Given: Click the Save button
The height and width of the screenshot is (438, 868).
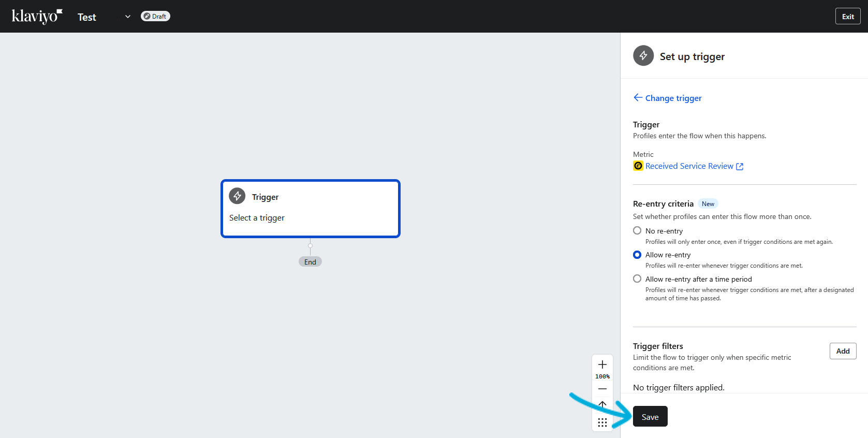Looking at the screenshot, I should click(x=650, y=417).
